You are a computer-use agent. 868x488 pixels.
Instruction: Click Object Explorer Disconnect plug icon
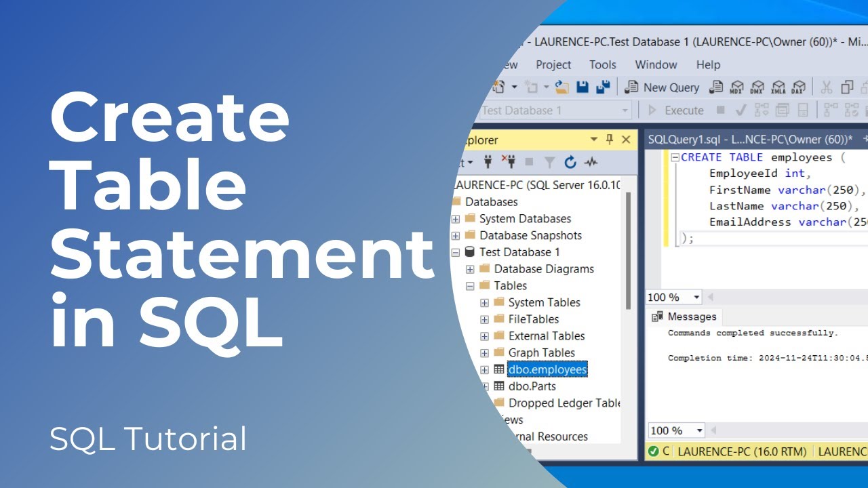click(508, 162)
